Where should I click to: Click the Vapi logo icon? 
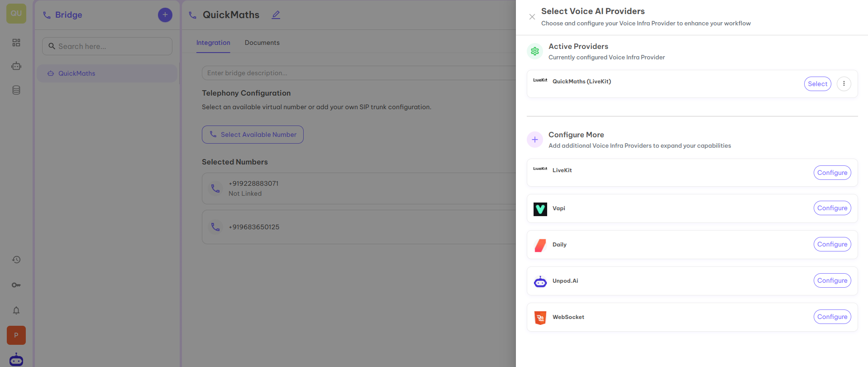pos(540,209)
